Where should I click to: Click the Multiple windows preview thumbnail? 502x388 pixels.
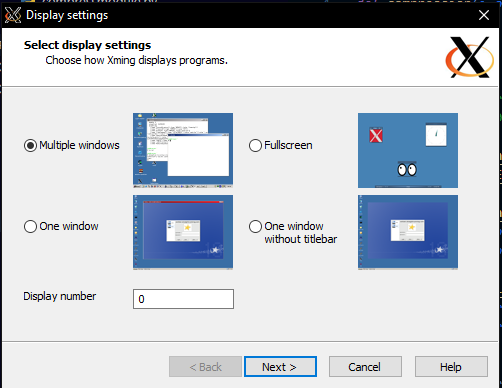[x=183, y=150]
